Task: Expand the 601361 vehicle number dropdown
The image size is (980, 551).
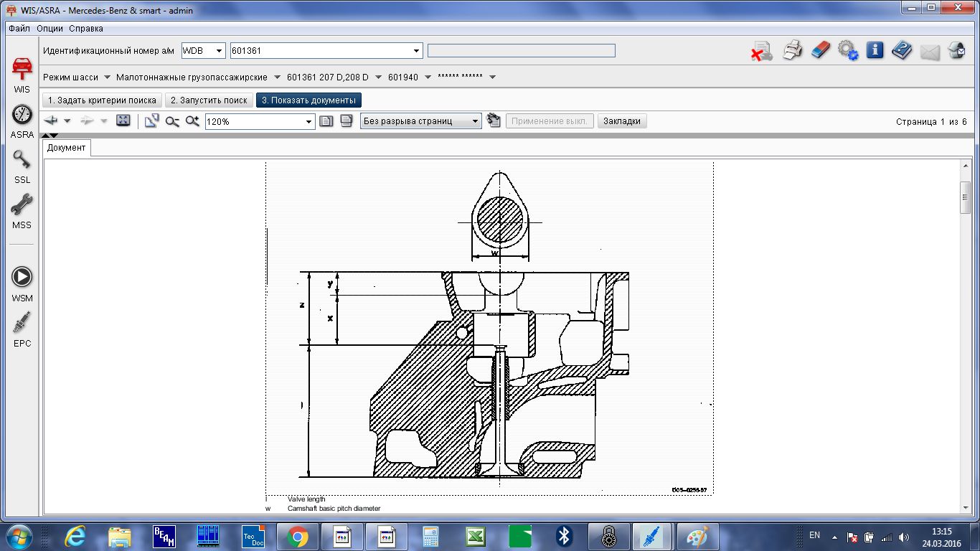Action: [x=417, y=51]
